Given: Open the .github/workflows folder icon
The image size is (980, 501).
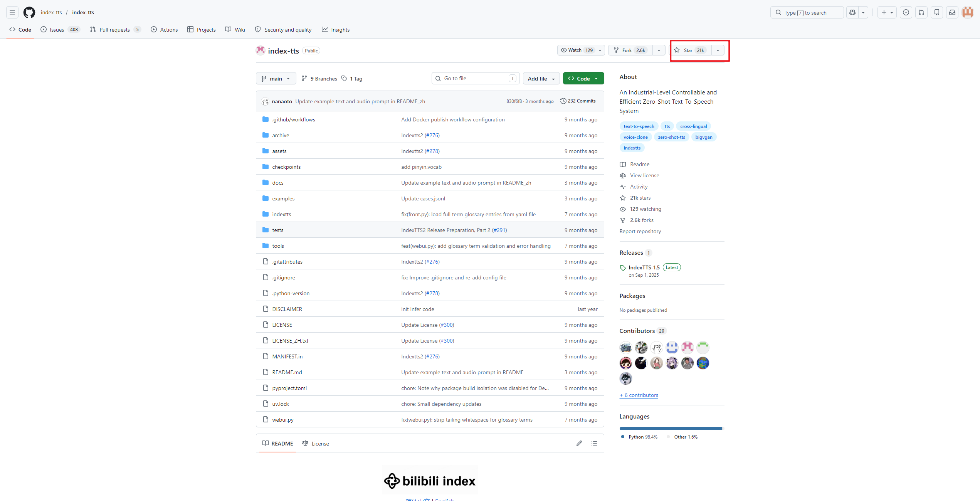Looking at the screenshot, I should (x=266, y=119).
